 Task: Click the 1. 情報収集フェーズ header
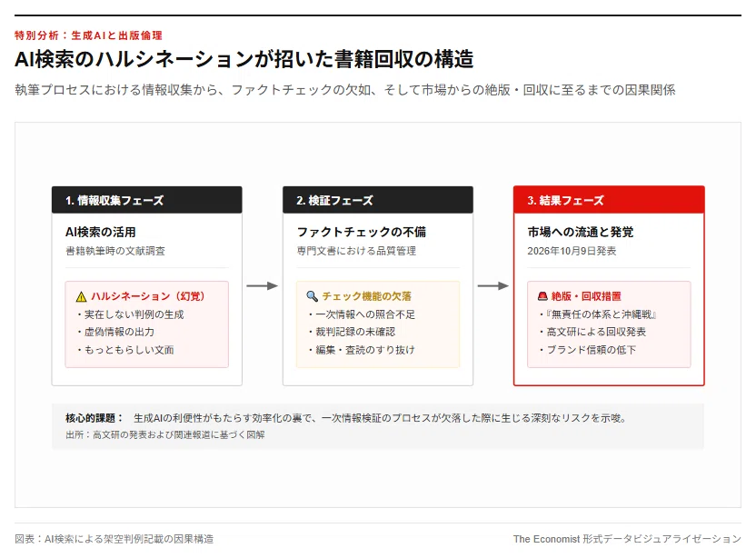click(x=147, y=200)
